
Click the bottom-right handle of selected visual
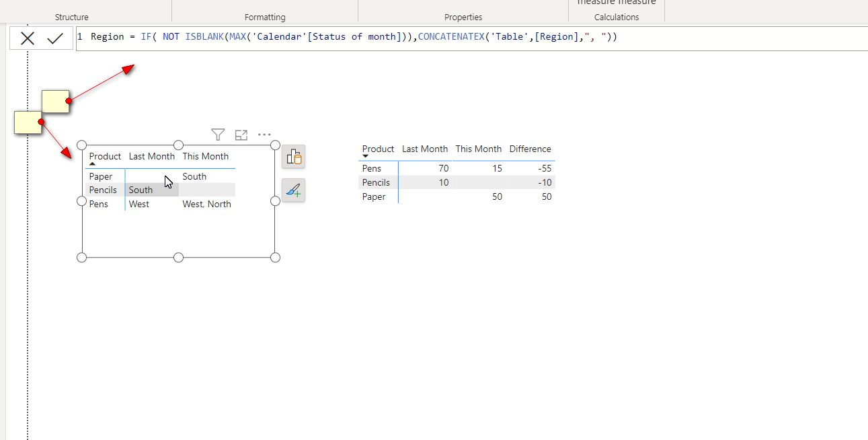point(275,257)
